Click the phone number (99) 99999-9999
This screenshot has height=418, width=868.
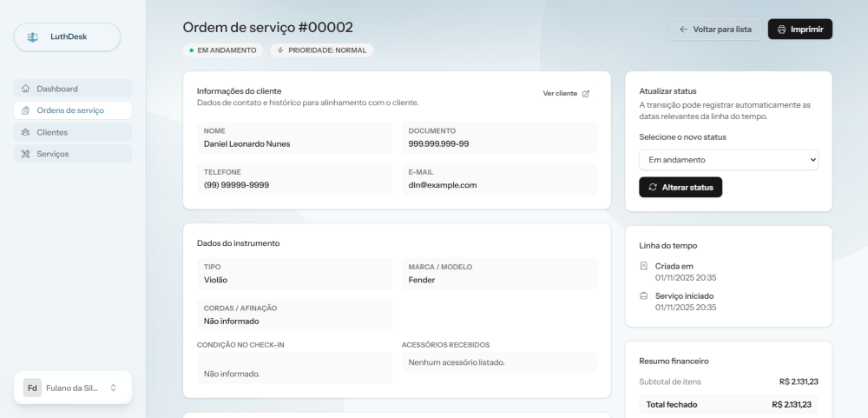[x=236, y=185]
